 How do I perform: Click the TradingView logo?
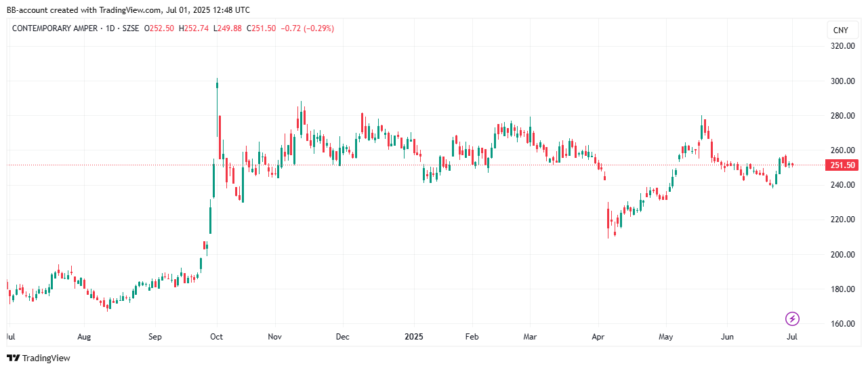pos(39,358)
